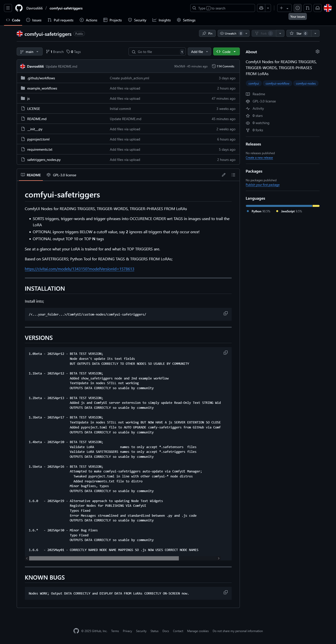The width and height of the screenshot is (336, 644).
Task: Open the Add file dropdown
Action: pyautogui.click(x=199, y=52)
